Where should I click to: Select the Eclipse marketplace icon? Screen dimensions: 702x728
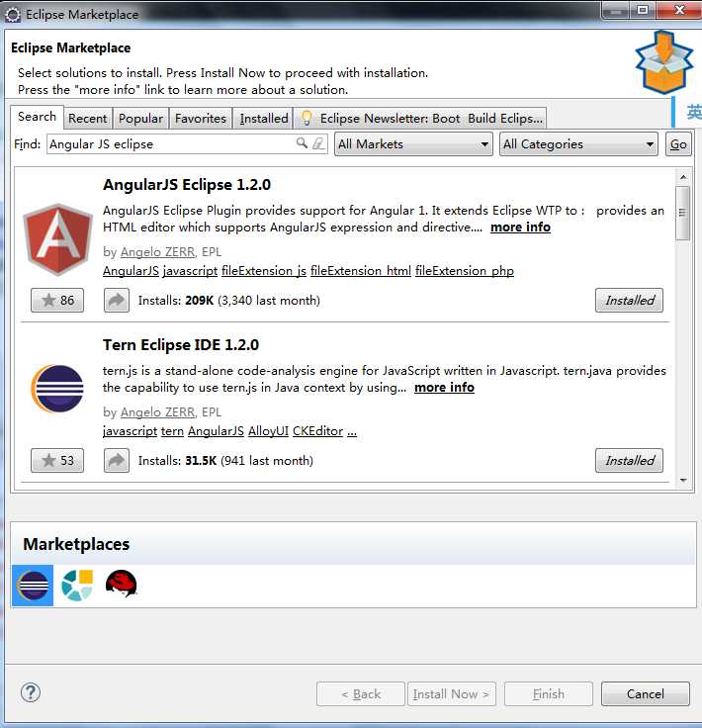[x=33, y=586]
